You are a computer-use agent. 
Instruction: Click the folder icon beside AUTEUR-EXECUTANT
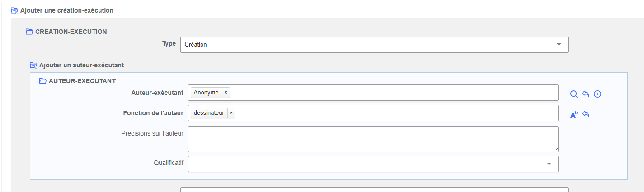point(43,81)
